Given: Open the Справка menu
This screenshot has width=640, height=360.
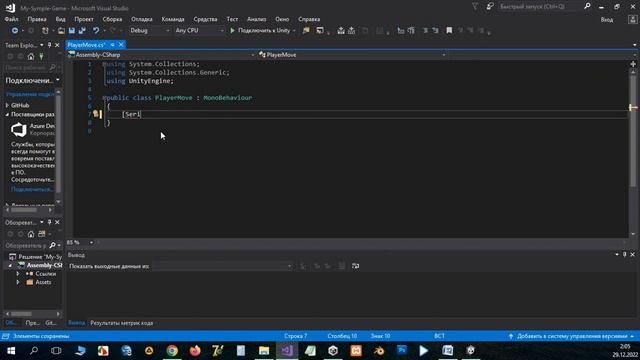Looking at the screenshot, I should [x=309, y=19].
